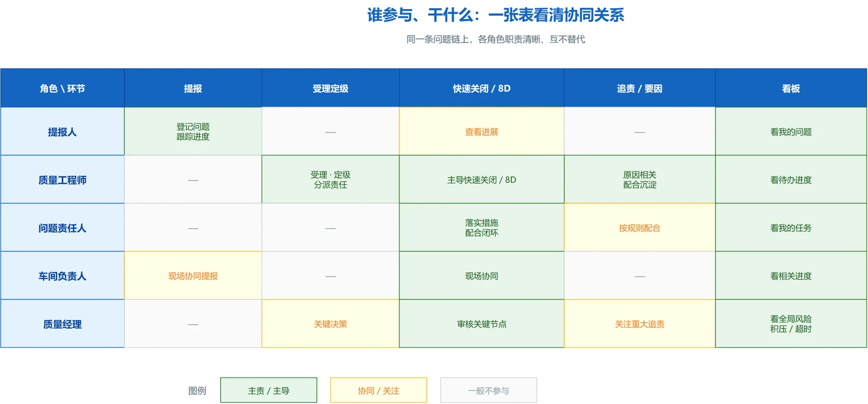Click the 现场协同提报 cell

click(193, 276)
